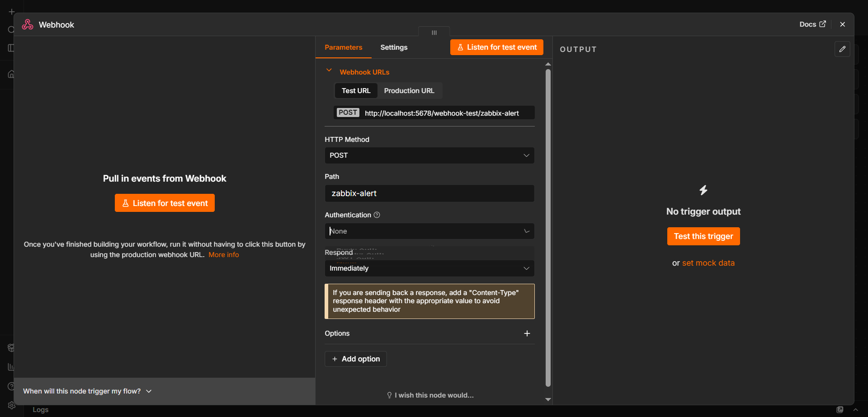Switch to the Parameters tab

pos(343,47)
